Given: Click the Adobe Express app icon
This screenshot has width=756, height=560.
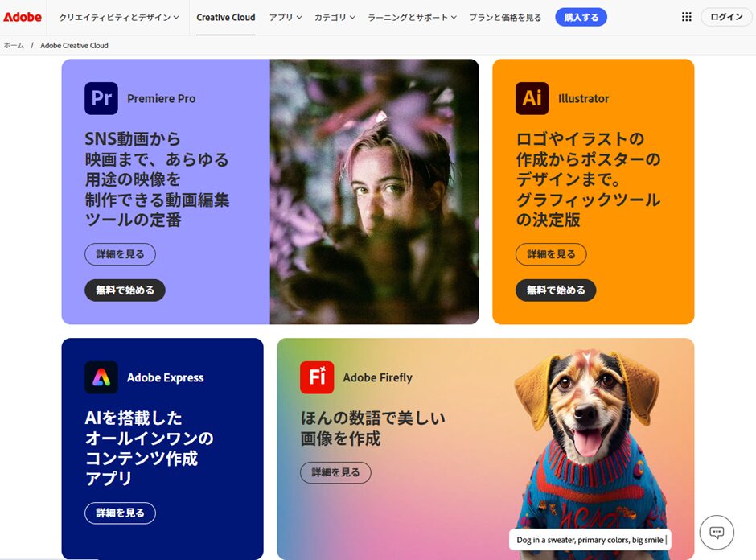Looking at the screenshot, I should pyautogui.click(x=101, y=377).
